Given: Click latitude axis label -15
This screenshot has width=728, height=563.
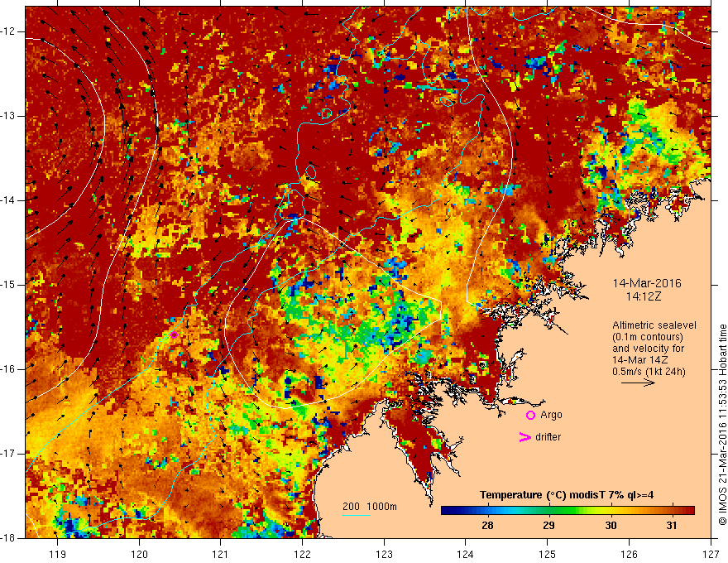Looking at the screenshot, I should [x=8, y=285].
